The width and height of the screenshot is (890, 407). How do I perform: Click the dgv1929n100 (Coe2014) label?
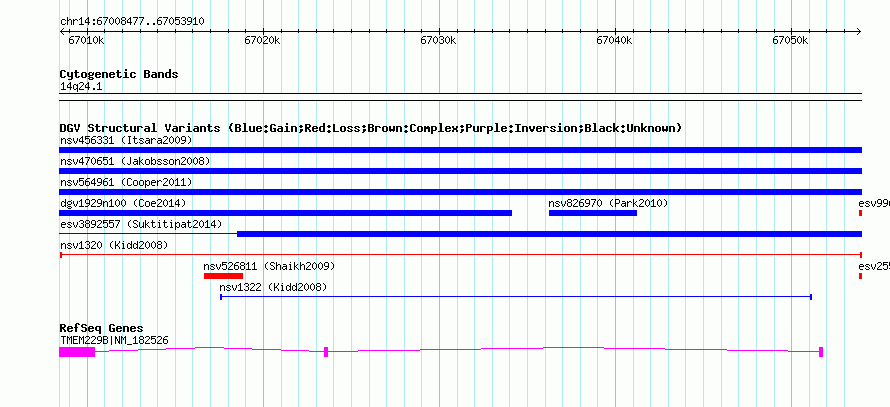tap(123, 203)
